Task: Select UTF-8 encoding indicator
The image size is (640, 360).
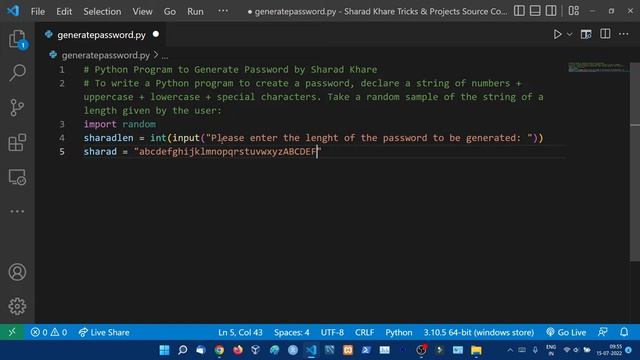Action: click(332, 332)
